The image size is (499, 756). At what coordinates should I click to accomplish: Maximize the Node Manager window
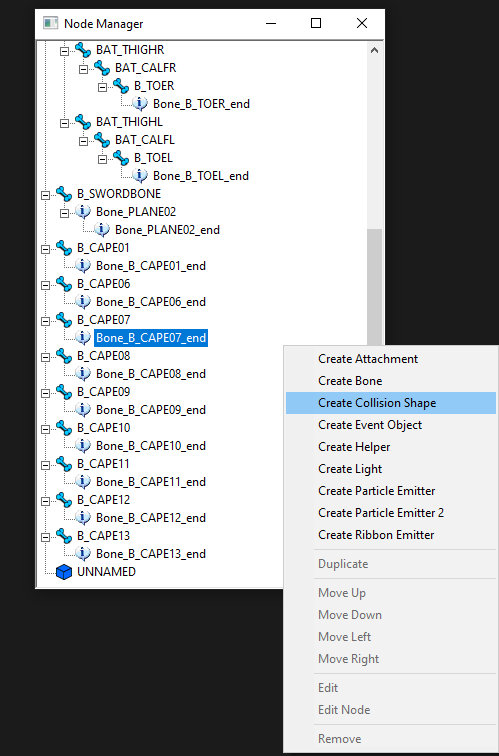click(x=316, y=23)
